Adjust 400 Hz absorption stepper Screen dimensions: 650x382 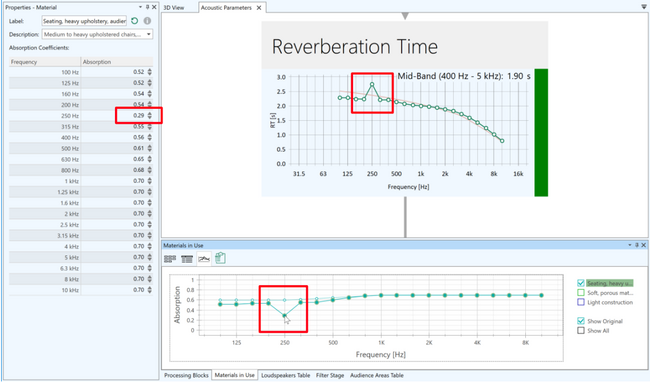(x=149, y=137)
